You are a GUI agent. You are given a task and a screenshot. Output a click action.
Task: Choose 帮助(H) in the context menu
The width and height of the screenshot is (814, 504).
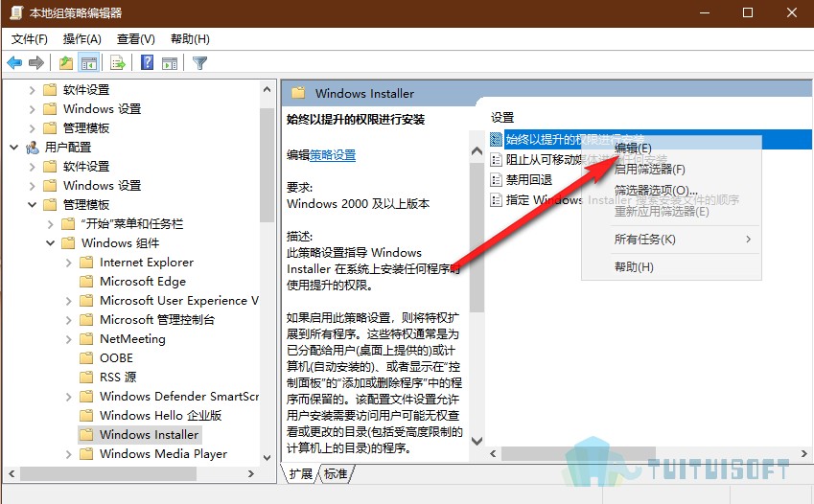671,266
